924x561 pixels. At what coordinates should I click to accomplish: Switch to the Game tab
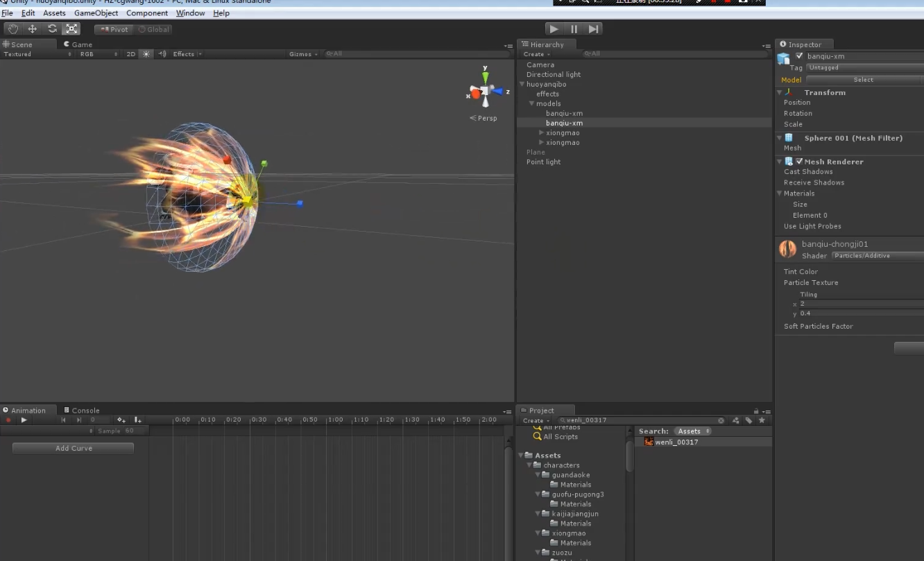click(78, 44)
